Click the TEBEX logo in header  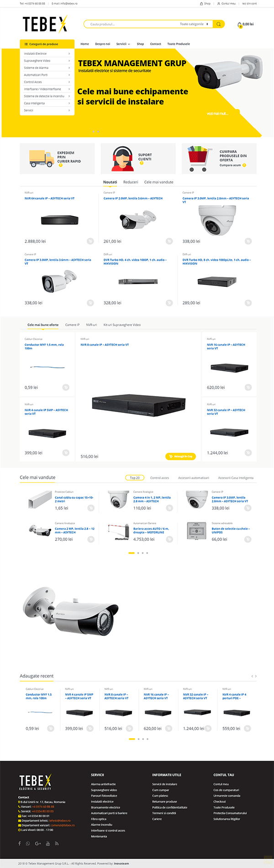tap(45, 24)
